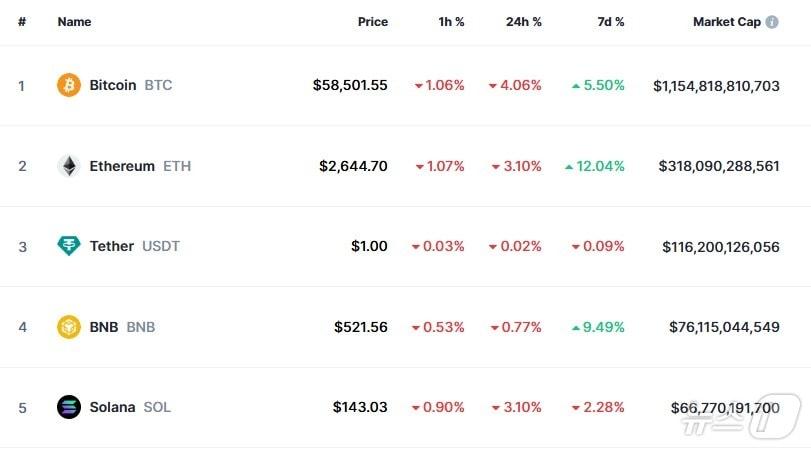Screen dimensions: 811x451
Task: Sort the table by Price column
Action: (373, 22)
